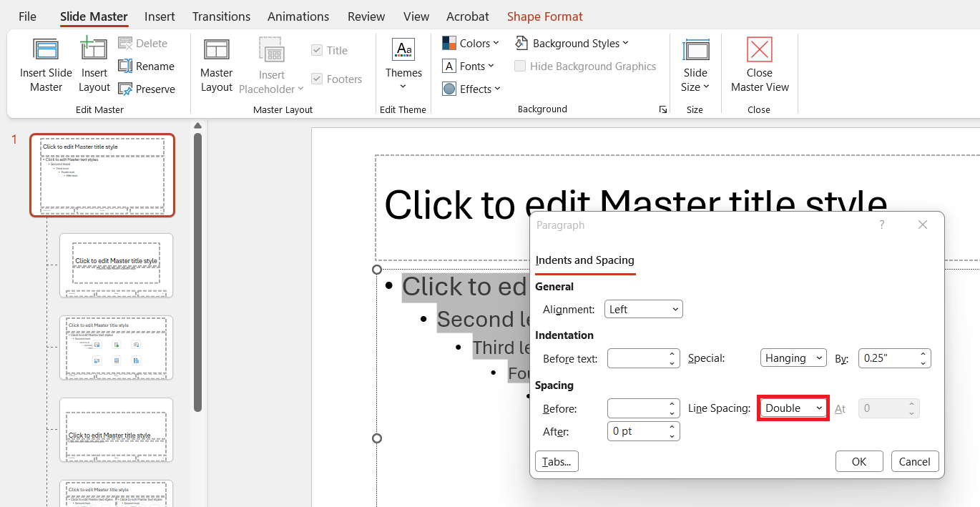980x507 pixels.
Task: Click the Insert Slide Master icon
Action: pyautogui.click(x=46, y=50)
